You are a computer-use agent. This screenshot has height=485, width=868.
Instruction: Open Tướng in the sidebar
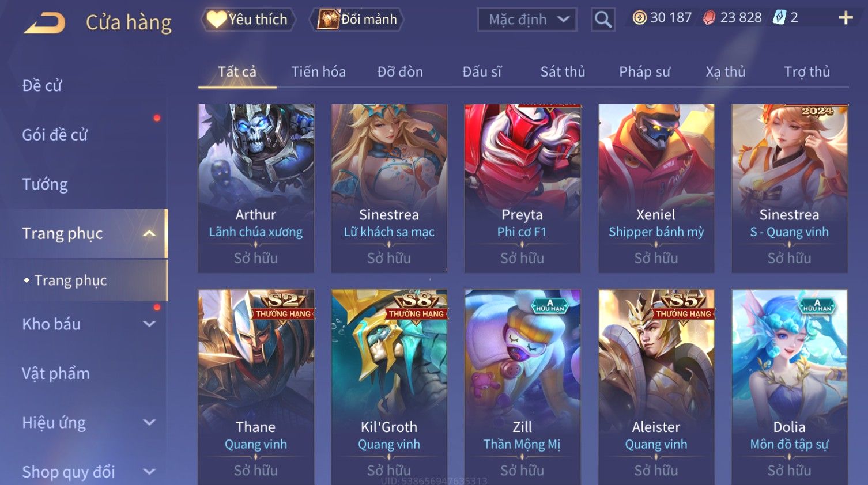45,184
